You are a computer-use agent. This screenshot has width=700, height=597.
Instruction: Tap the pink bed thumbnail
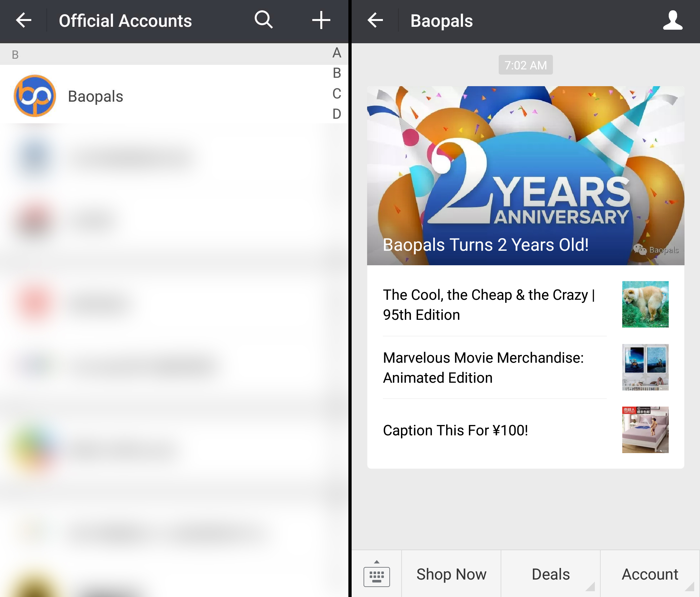click(x=645, y=430)
